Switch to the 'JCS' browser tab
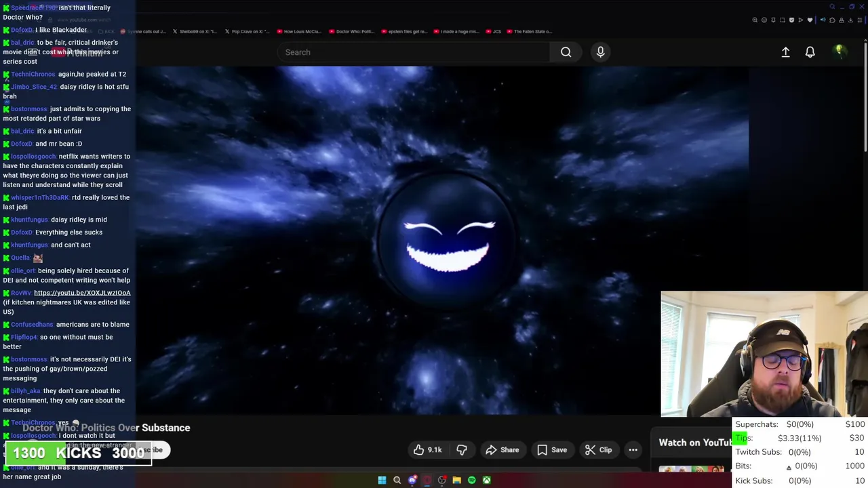The height and width of the screenshot is (488, 868). pyautogui.click(x=493, y=31)
